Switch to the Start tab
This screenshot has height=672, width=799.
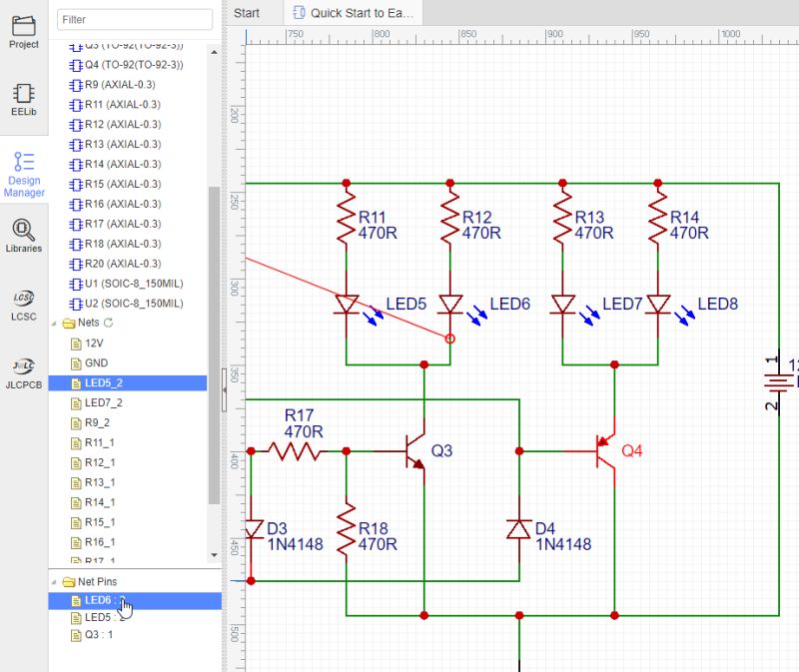pyautogui.click(x=249, y=12)
